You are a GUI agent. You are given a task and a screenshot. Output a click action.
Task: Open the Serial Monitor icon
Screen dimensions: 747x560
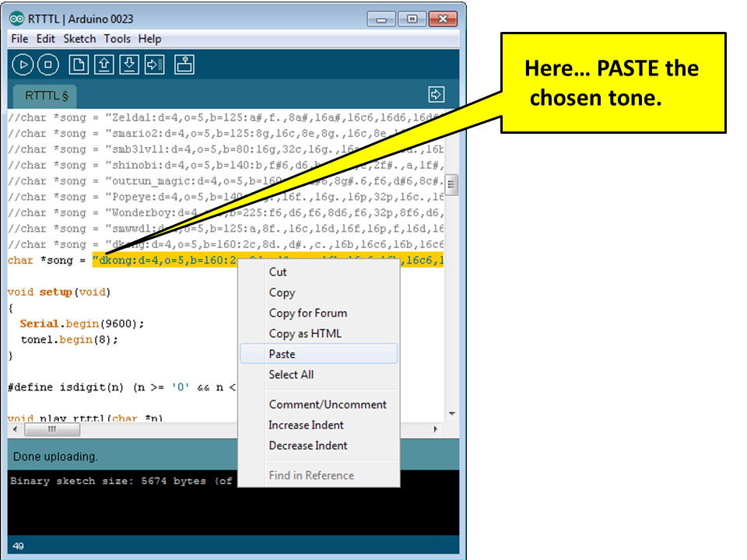point(184,65)
